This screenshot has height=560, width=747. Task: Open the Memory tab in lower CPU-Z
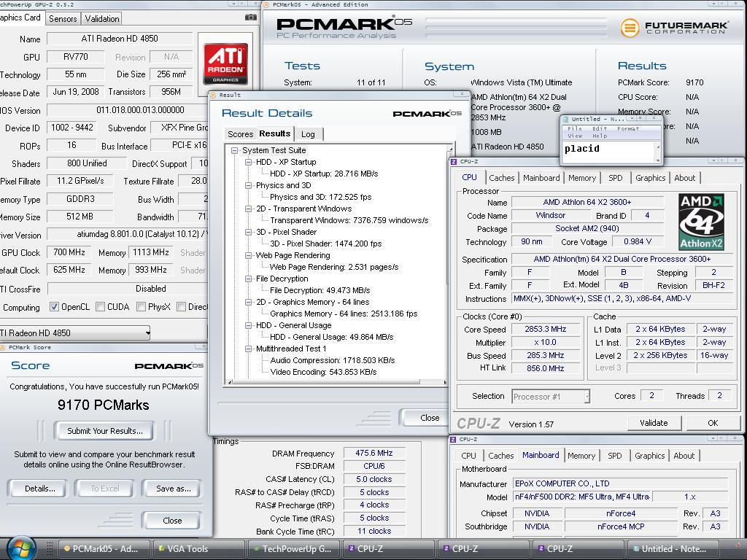[x=581, y=456]
